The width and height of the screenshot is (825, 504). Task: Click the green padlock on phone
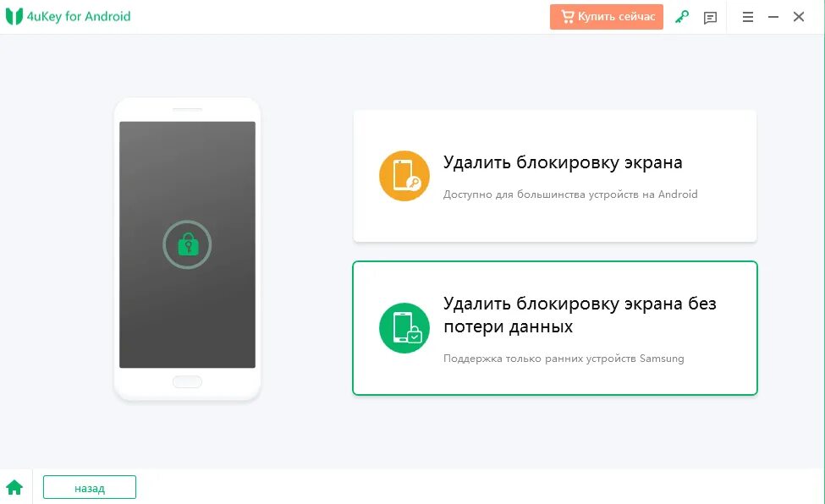click(188, 244)
